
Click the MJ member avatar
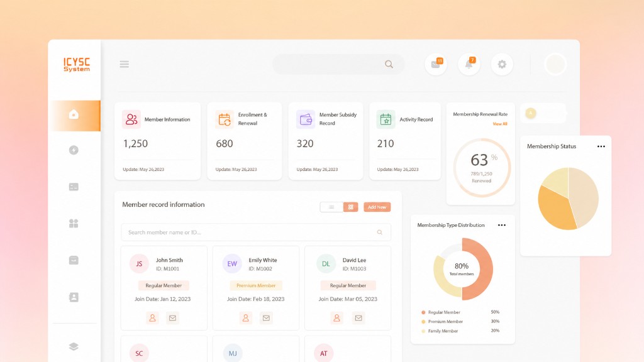tap(233, 353)
